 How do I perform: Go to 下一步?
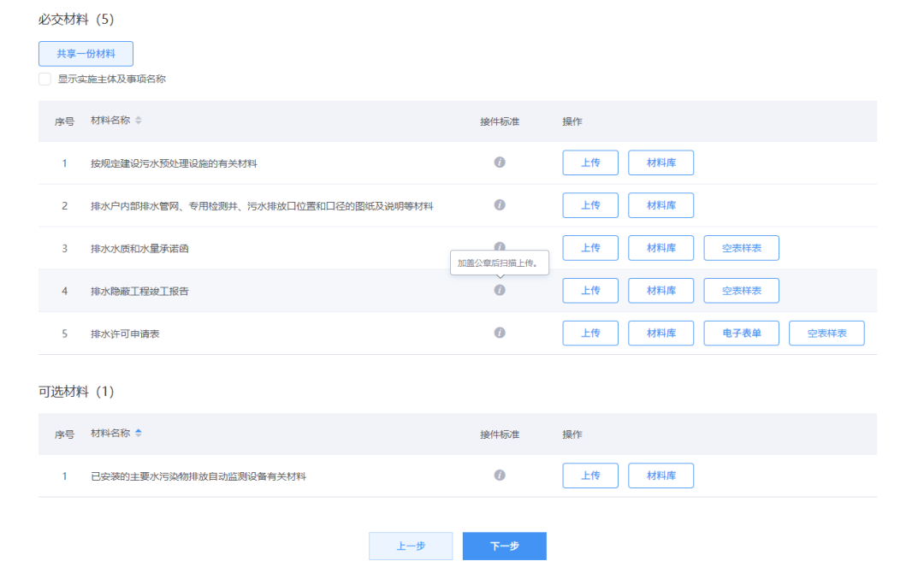point(504,547)
